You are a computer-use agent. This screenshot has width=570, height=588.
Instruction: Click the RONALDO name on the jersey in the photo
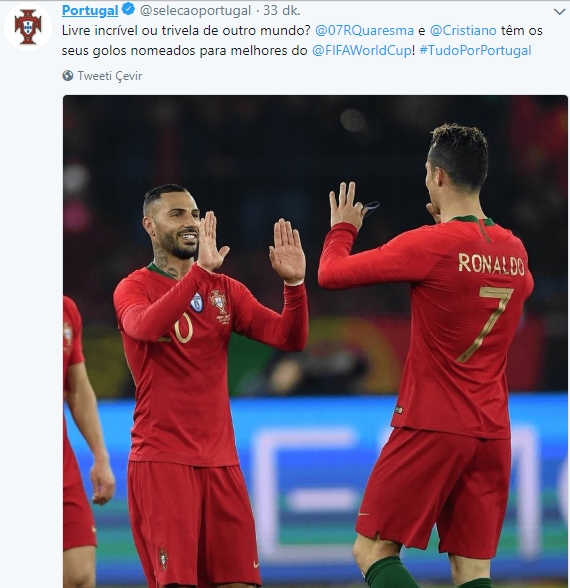coord(491,264)
